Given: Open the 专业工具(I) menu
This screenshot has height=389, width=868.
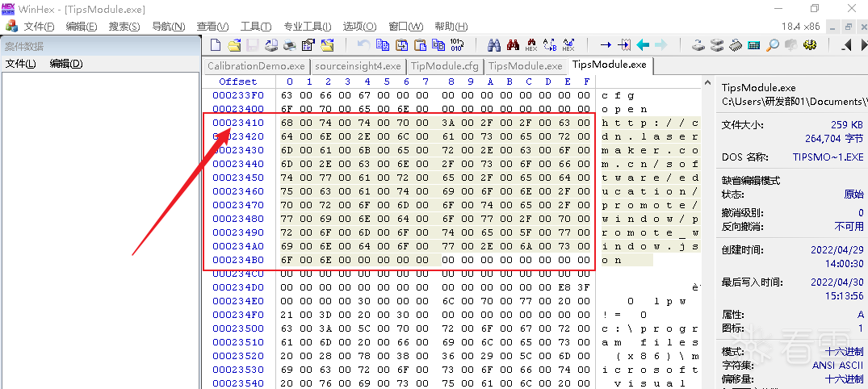Looking at the screenshot, I should (x=308, y=27).
